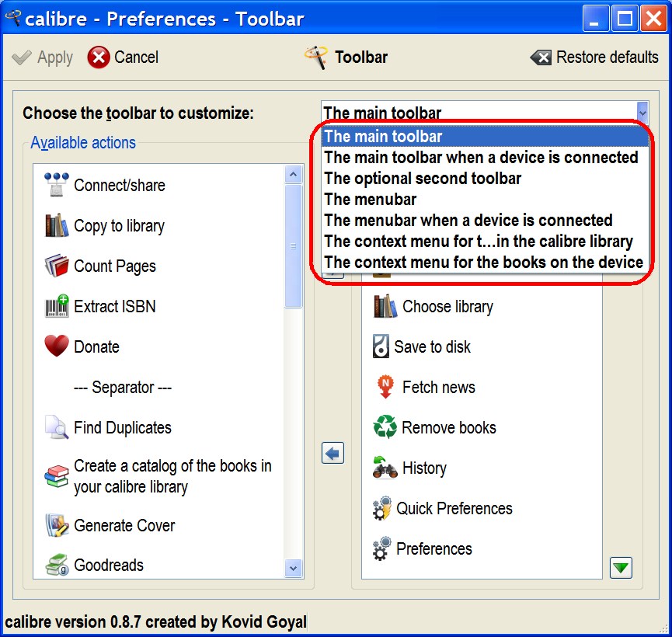Screen dimensions: 672x637
Task: Click the Goodreads icon
Action: (x=57, y=565)
